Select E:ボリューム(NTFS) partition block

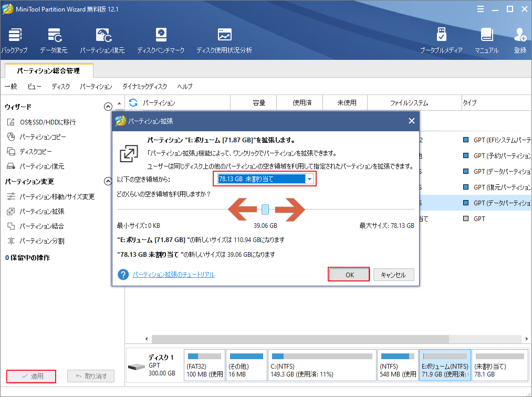(x=445, y=365)
